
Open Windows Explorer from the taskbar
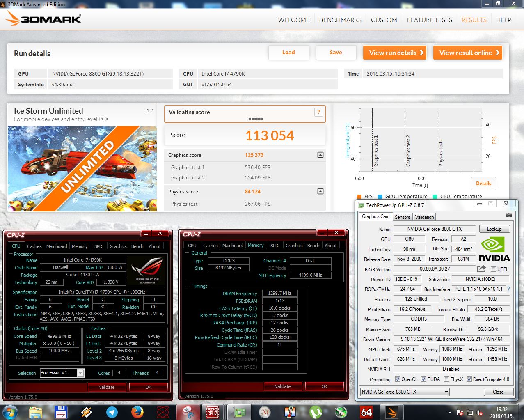(36, 412)
